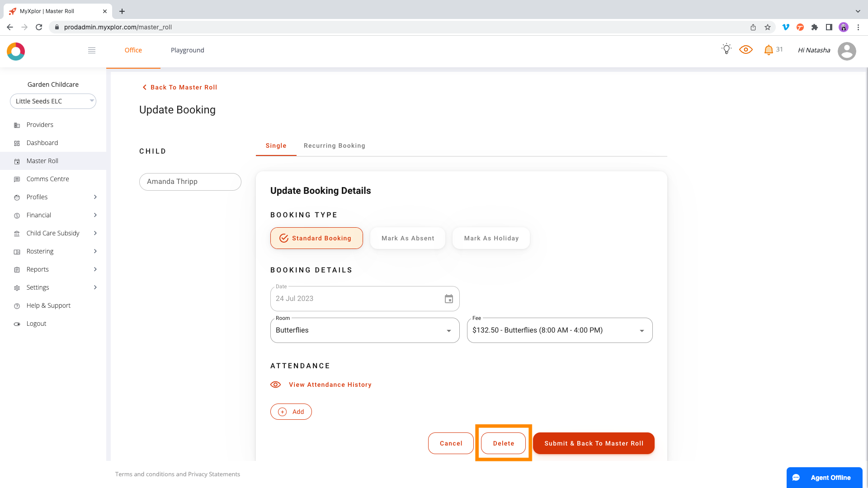Viewport: 868px width, 488px height.
Task: Click the Delete booking button
Action: coord(503,443)
